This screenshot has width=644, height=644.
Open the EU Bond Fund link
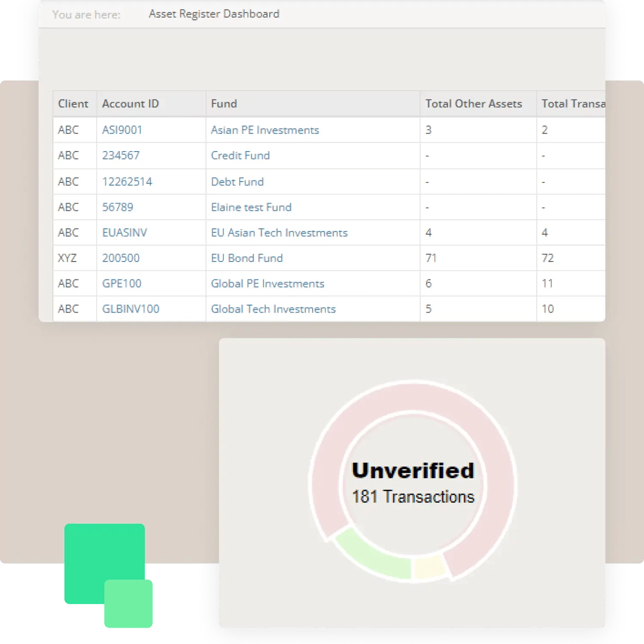point(247,258)
